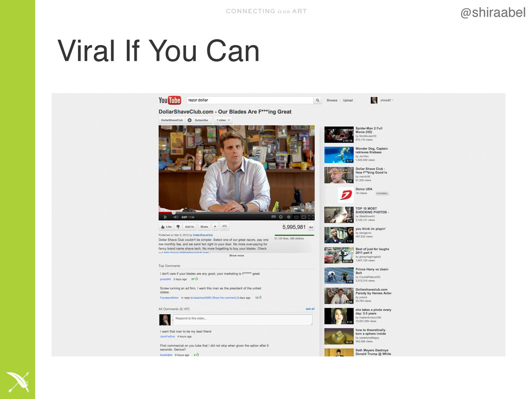Mute the video volume speaker icon
Viewport: 532px width, 399px height.
pos(176,217)
